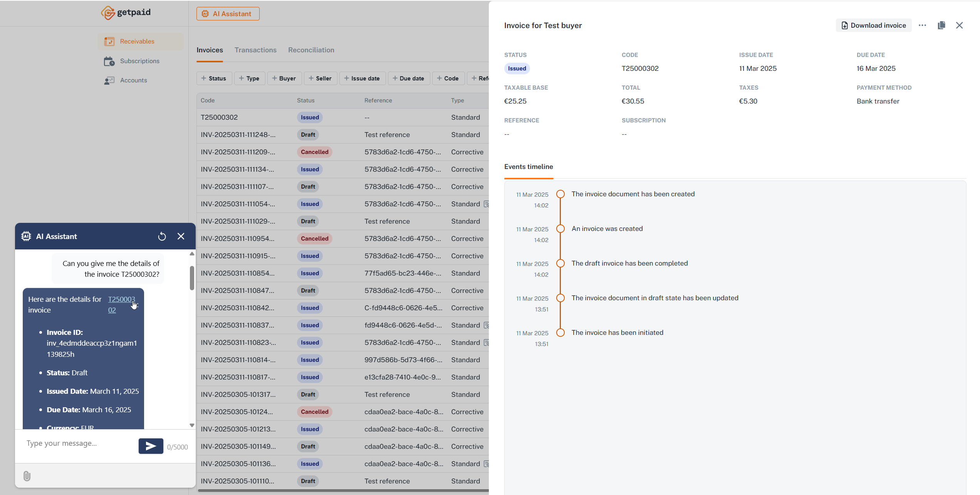This screenshot has height=495, width=980.
Task: Download the invoice document
Action: coord(874,25)
